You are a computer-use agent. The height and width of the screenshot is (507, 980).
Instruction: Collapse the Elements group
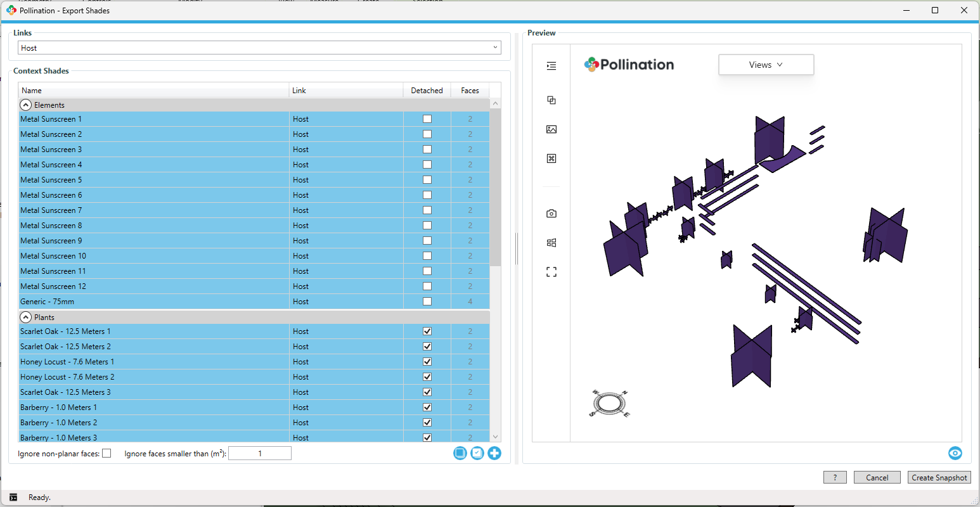(26, 105)
